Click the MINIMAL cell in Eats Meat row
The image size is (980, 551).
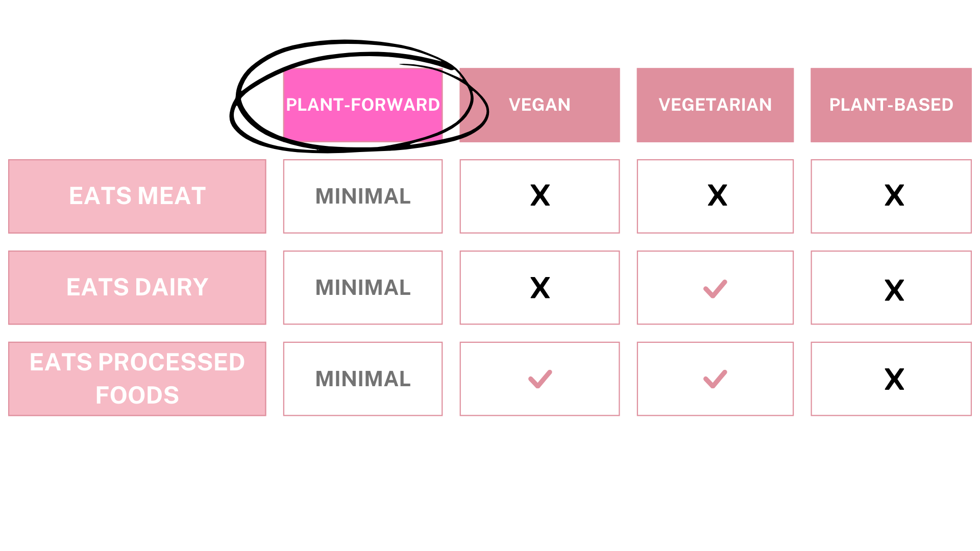(x=363, y=196)
